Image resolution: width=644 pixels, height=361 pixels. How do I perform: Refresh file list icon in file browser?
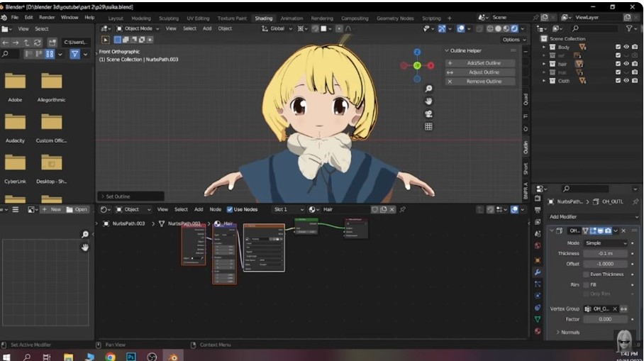pos(37,43)
